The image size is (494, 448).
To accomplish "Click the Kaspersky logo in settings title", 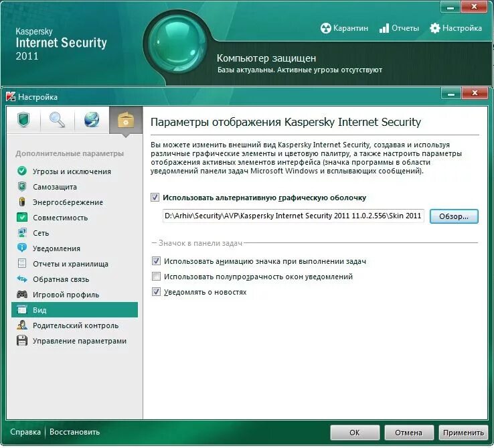I will pos(11,96).
